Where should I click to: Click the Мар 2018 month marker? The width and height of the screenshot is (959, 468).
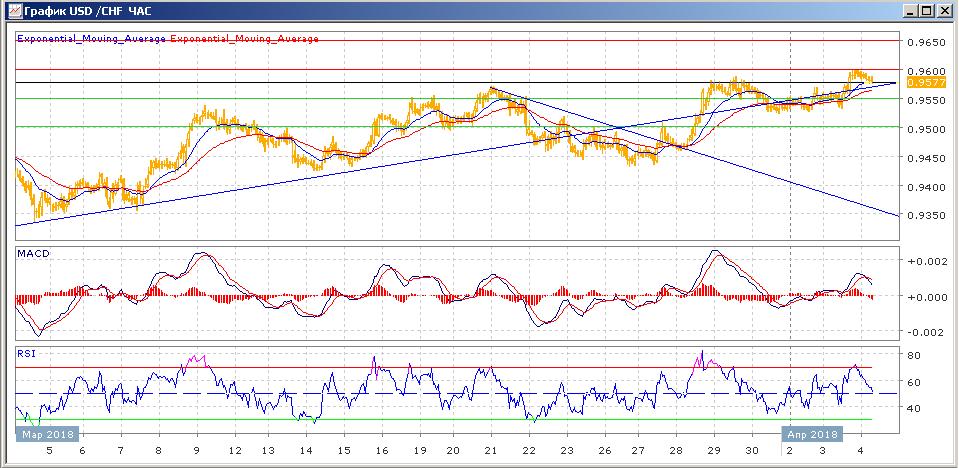coord(47,434)
